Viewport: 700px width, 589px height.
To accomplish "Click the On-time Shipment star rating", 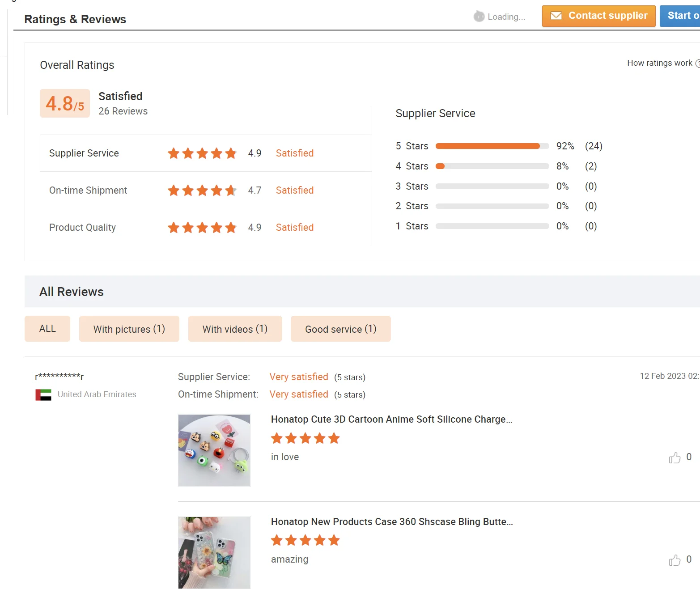I will tap(202, 191).
